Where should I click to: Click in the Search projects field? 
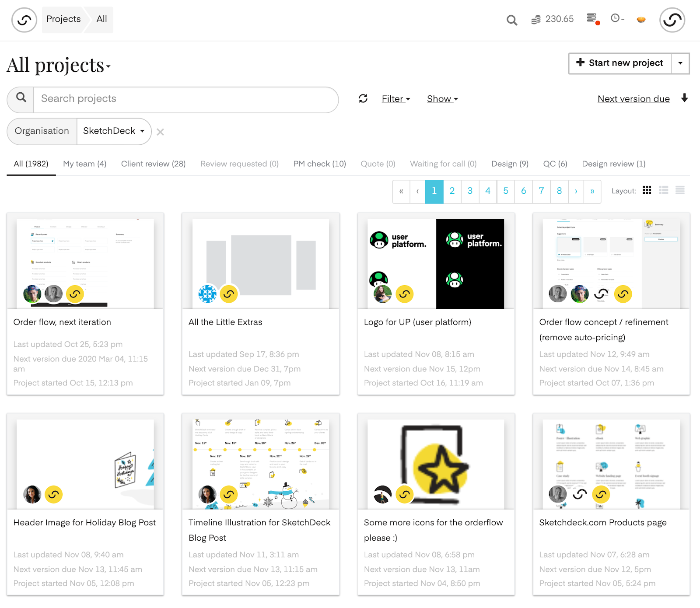[186, 99]
